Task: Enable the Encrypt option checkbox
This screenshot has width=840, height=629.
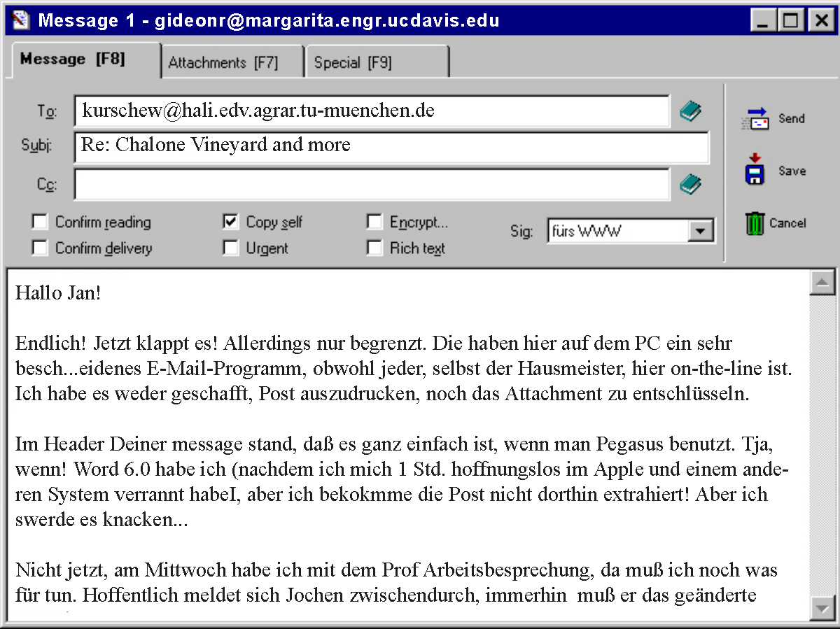Action: click(x=375, y=222)
